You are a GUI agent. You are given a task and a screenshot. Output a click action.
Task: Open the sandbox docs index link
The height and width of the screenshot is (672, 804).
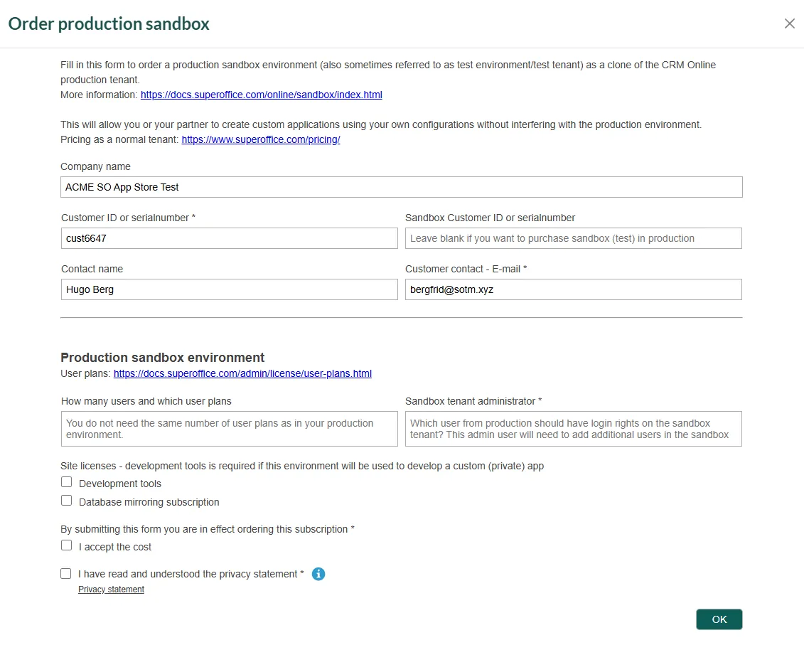click(261, 95)
